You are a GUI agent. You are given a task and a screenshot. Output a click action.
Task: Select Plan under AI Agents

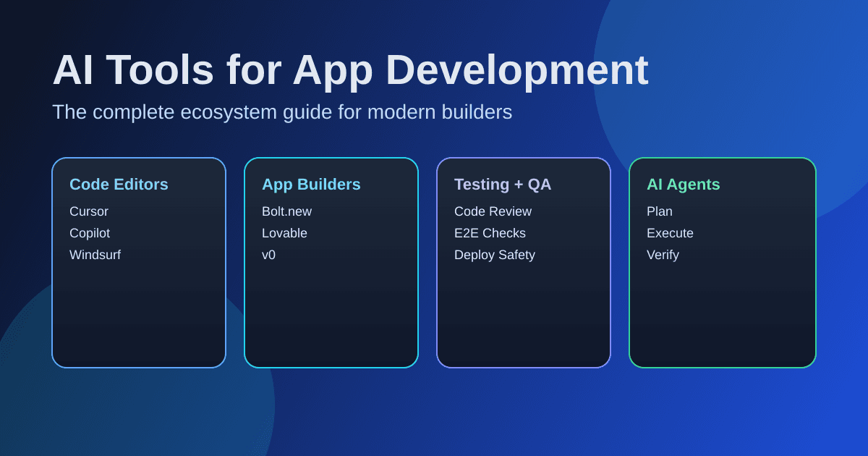click(x=660, y=211)
